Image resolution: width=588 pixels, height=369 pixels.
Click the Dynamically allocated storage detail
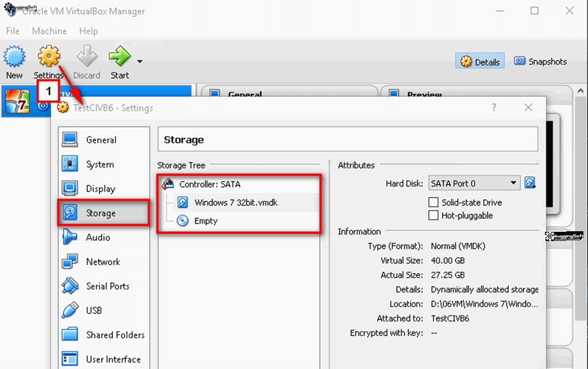485,290
